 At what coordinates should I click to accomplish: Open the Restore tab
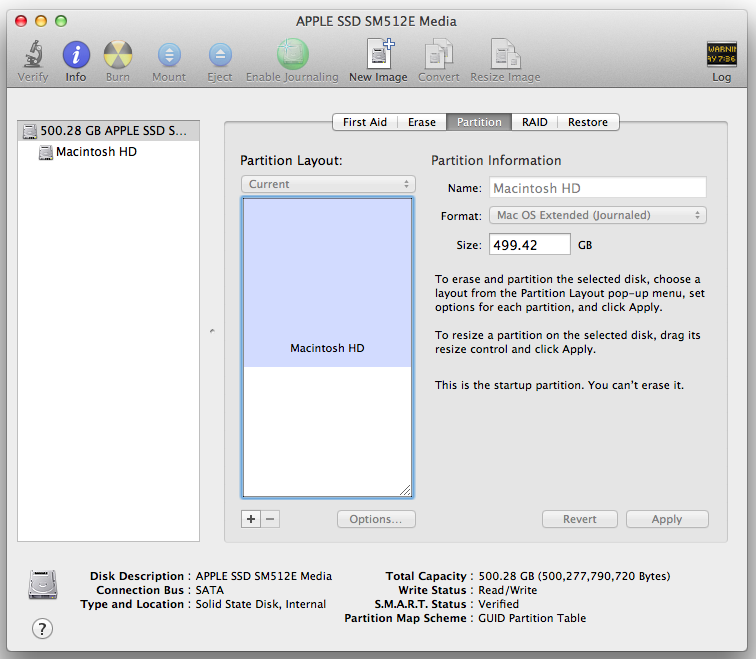[x=587, y=122]
